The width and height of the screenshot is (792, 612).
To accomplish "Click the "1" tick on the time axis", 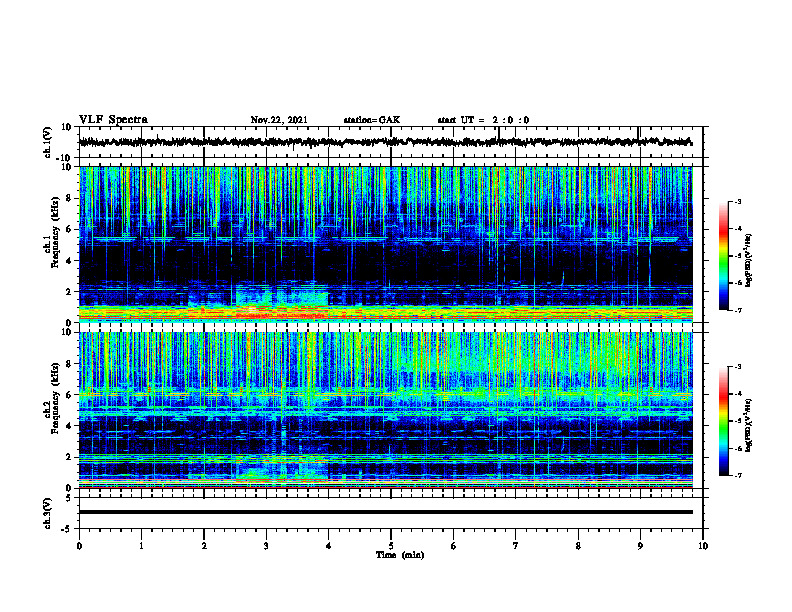I will pyautogui.click(x=141, y=546).
